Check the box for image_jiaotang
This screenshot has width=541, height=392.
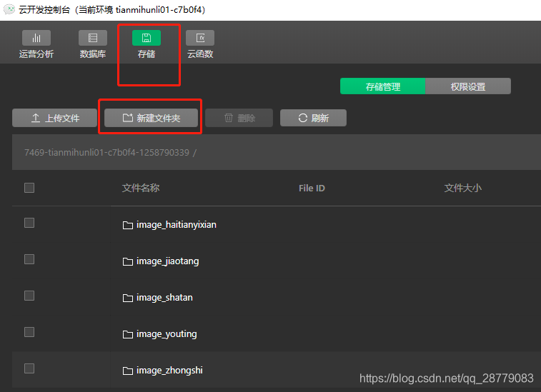point(29,259)
